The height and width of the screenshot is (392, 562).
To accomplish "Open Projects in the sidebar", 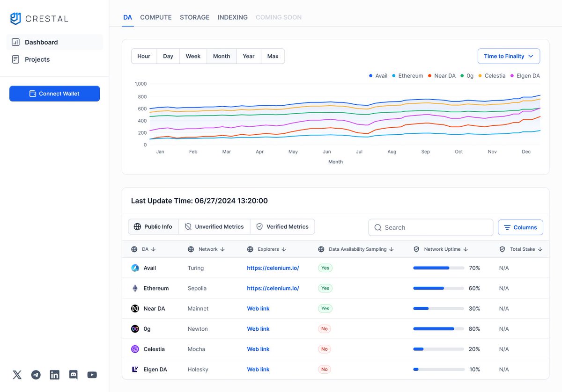I will [x=55, y=59].
